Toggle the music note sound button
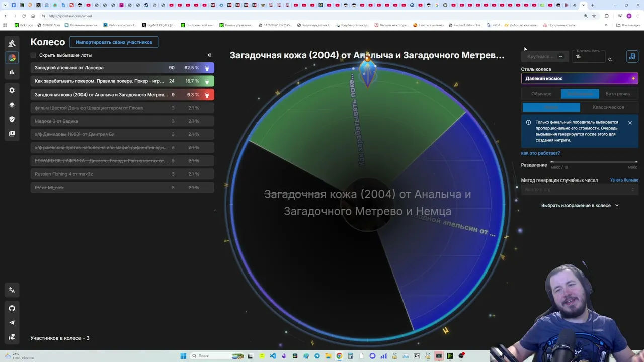The height and width of the screenshot is (362, 644). 632,56
